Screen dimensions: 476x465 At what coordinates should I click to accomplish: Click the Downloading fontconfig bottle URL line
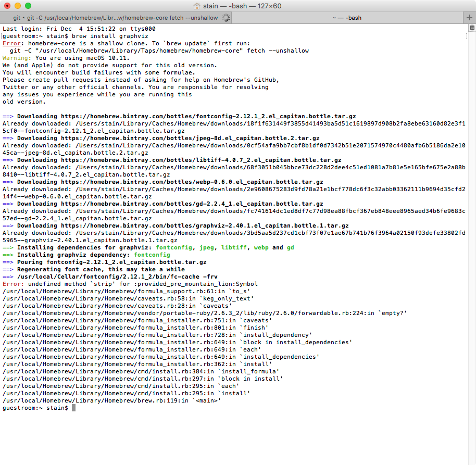pyautogui.click(x=179, y=116)
